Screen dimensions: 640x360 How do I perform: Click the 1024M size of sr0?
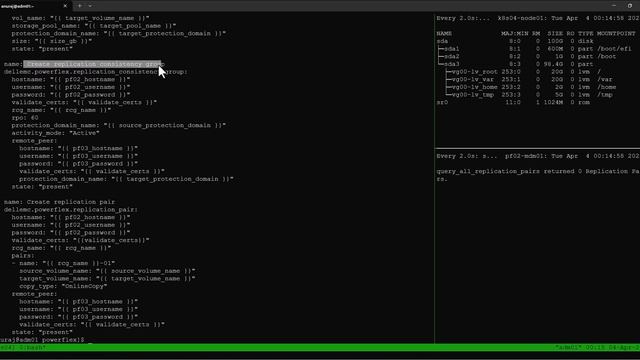(553, 102)
